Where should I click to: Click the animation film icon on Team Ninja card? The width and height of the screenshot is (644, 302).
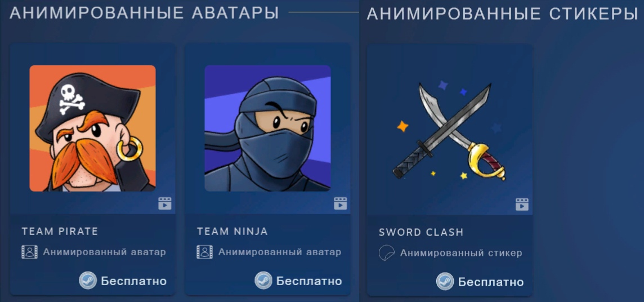(340, 203)
